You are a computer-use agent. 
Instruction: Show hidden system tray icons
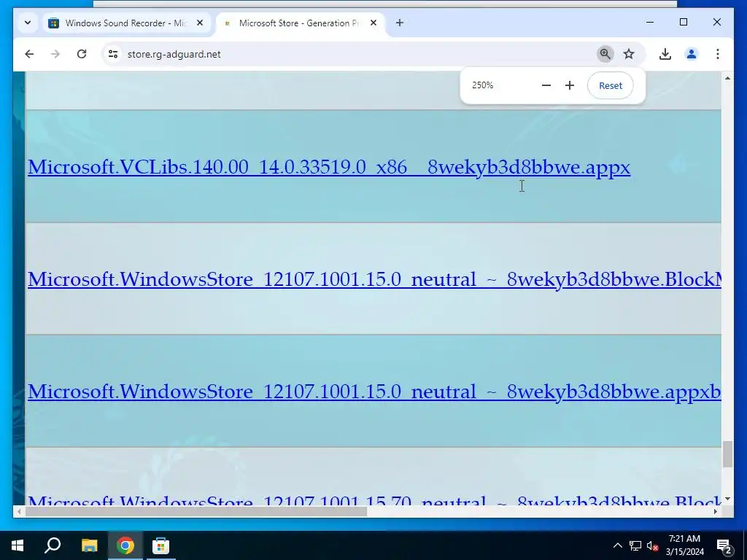[617, 545]
